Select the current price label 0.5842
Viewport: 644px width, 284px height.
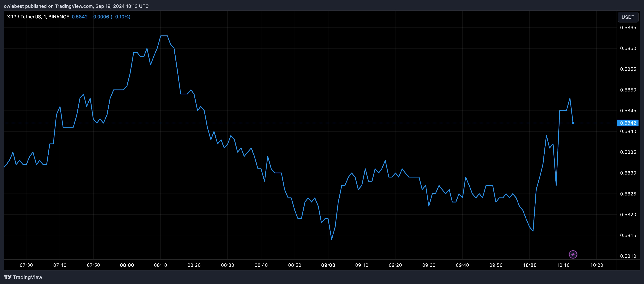pyautogui.click(x=628, y=123)
